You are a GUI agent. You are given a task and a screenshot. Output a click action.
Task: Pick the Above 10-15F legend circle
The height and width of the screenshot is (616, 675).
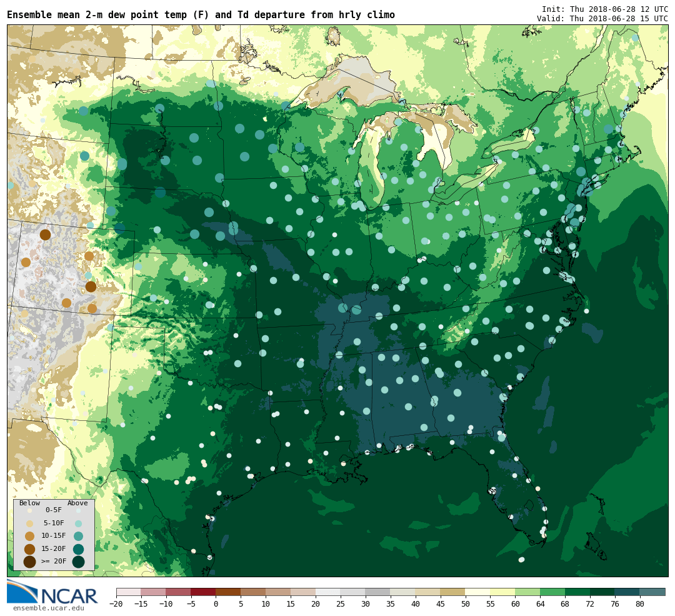click(x=78, y=536)
